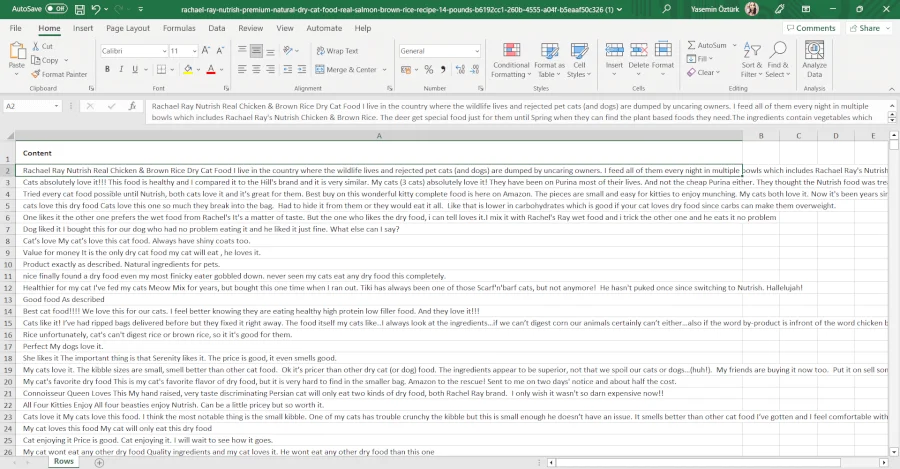Viewport: 900px width, 469px height.
Task: Expand the Clear dropdown
Action: 717,72
